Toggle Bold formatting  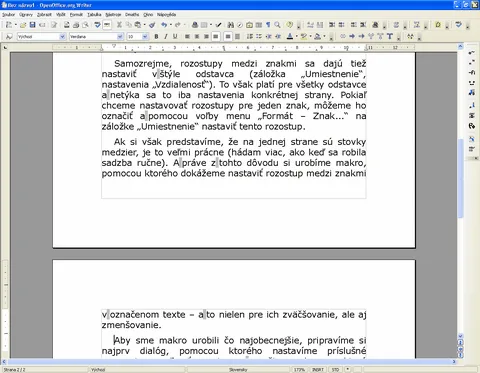156,37
